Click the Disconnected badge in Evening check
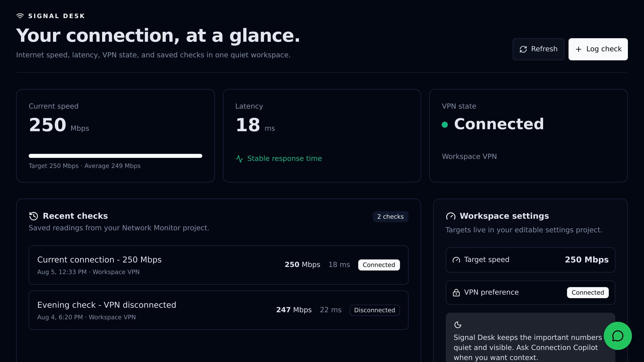Image resolution: width=644 pixels, height=362 pixels. pos(375,310)
